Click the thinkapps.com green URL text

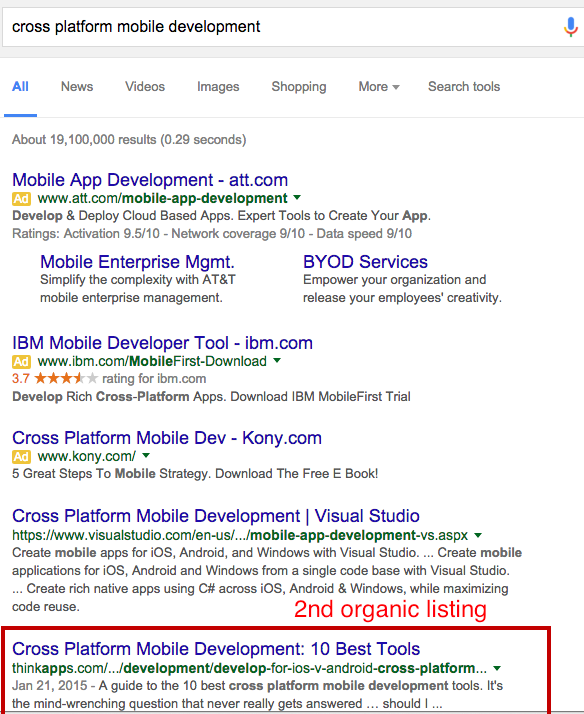(x=249, y=668)
